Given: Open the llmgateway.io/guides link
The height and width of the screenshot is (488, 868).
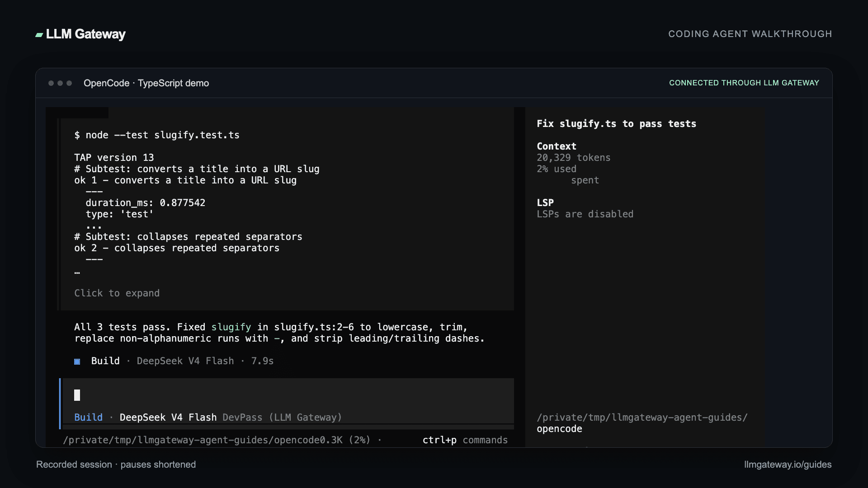Looking at the screenshot, I should 788,465.
